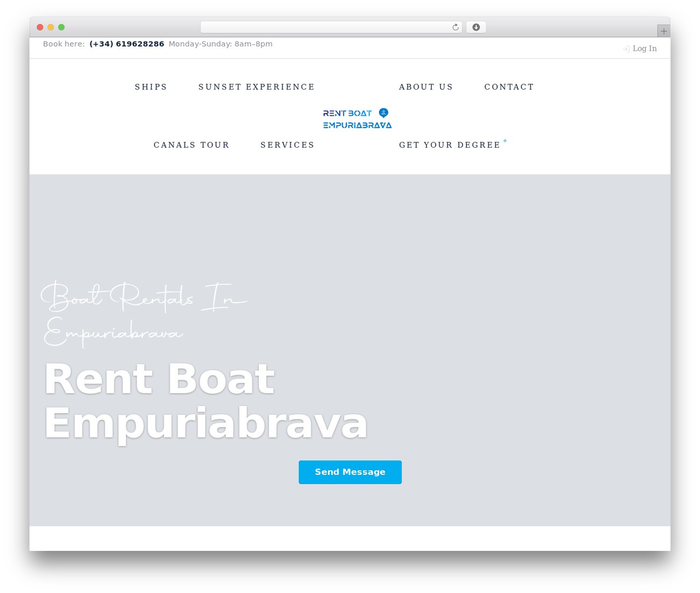Click the script Boat Rentals In Empuriabrava text
Screen dimensions: 700x593
[144, 314]
